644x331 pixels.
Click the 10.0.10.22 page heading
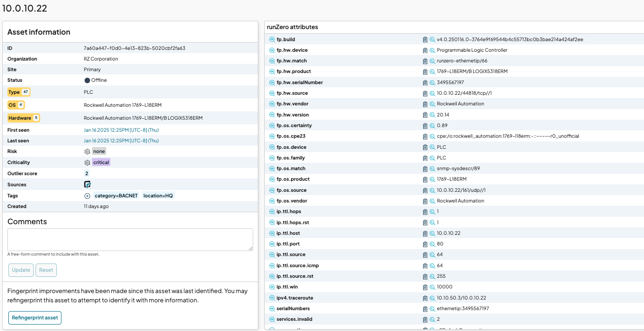coord(24,8)
